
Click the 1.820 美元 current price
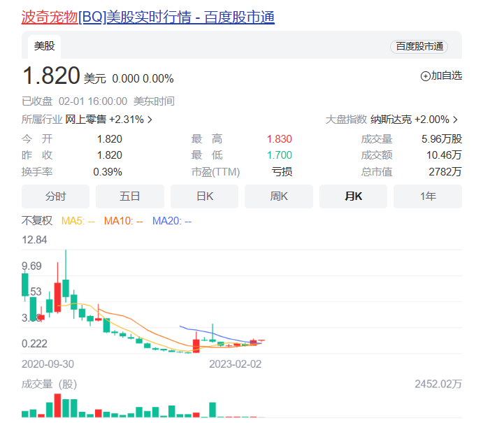(64, 76)
